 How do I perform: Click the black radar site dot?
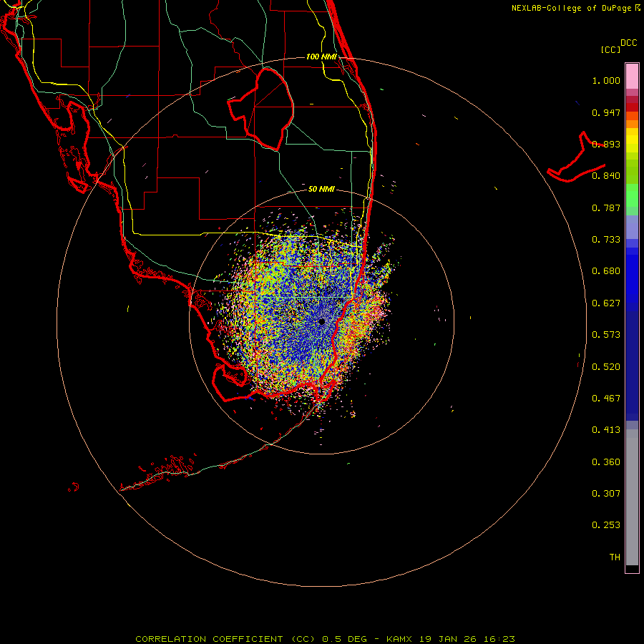coord(321,321)
